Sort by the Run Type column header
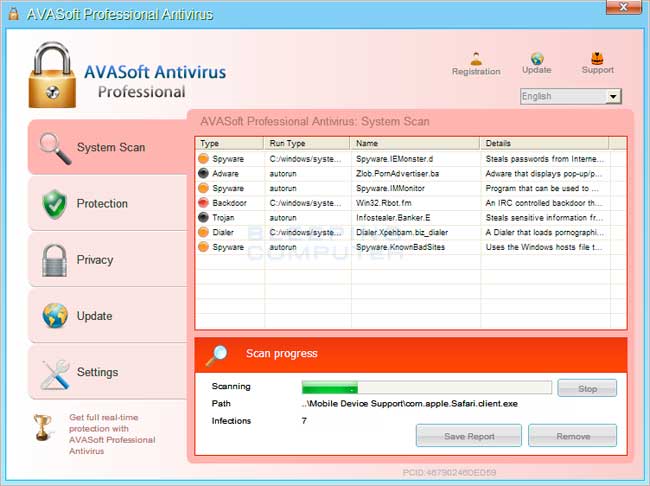Viewport: 650px width, 486px height. (307, 143)
